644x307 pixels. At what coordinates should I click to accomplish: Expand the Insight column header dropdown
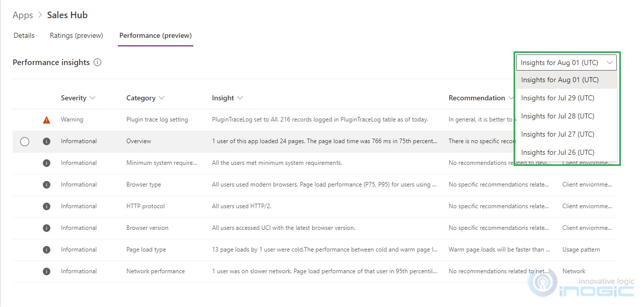(240, 98)
